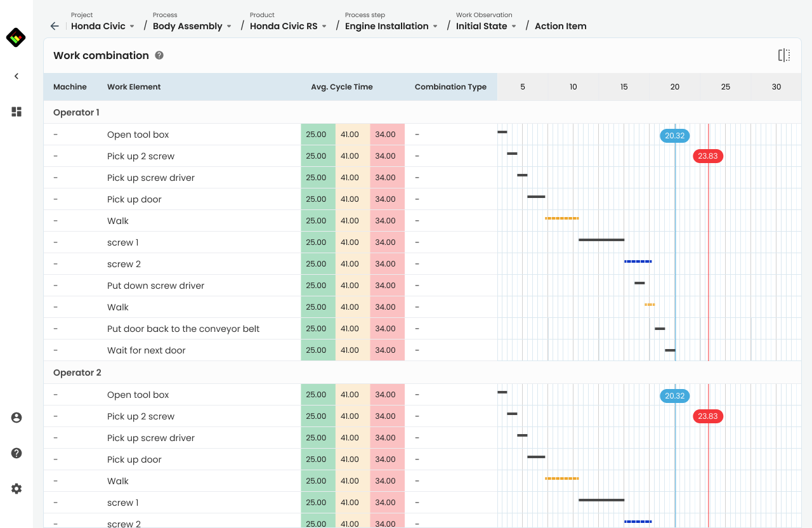Click the Operator 2 section header
The width and height of the screenshot is (812, 528).
[77, 373]
